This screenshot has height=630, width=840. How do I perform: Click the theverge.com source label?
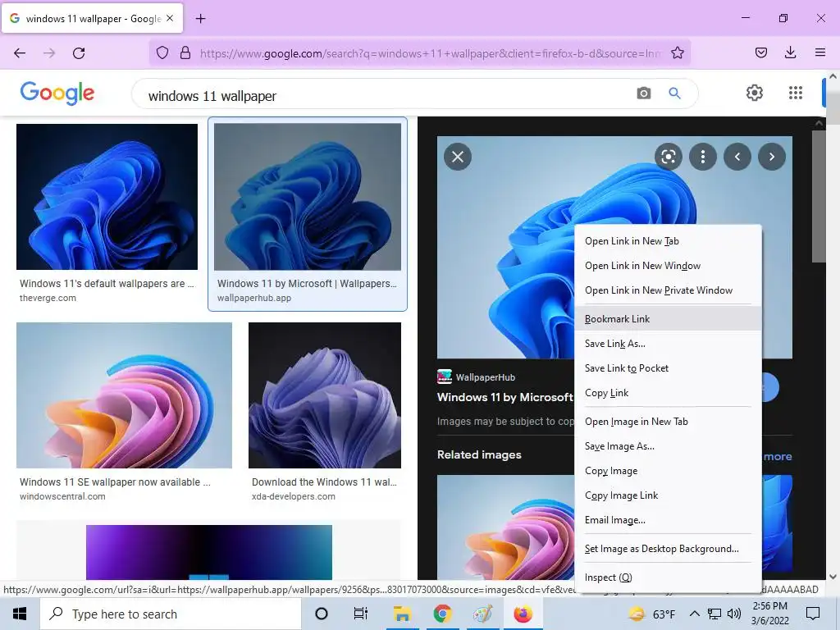click(x=48, y=298)
